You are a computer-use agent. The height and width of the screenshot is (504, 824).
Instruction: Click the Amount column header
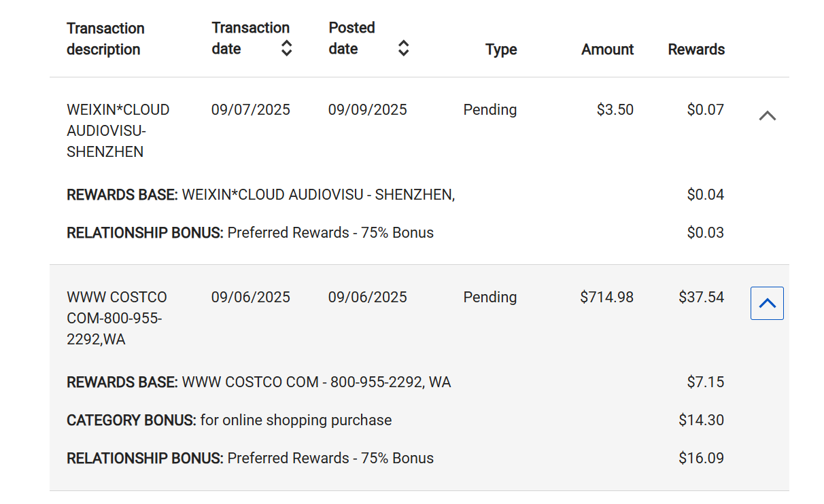(607, 50)
